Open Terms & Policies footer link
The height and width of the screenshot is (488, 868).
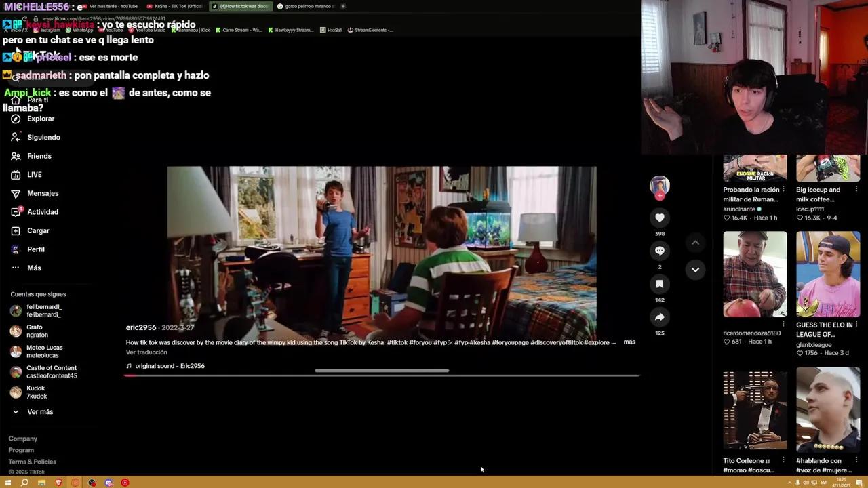[x=32, y=462]
